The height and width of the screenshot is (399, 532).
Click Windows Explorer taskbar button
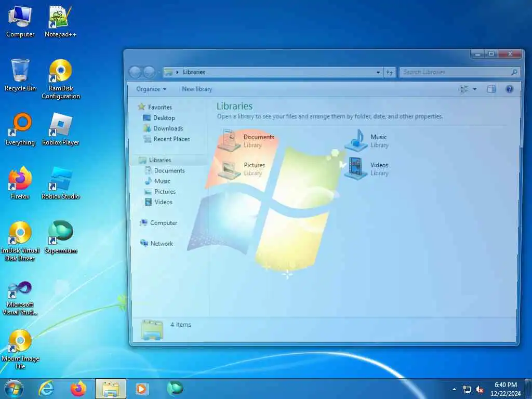pyautogui.click(x=111, y=389)
